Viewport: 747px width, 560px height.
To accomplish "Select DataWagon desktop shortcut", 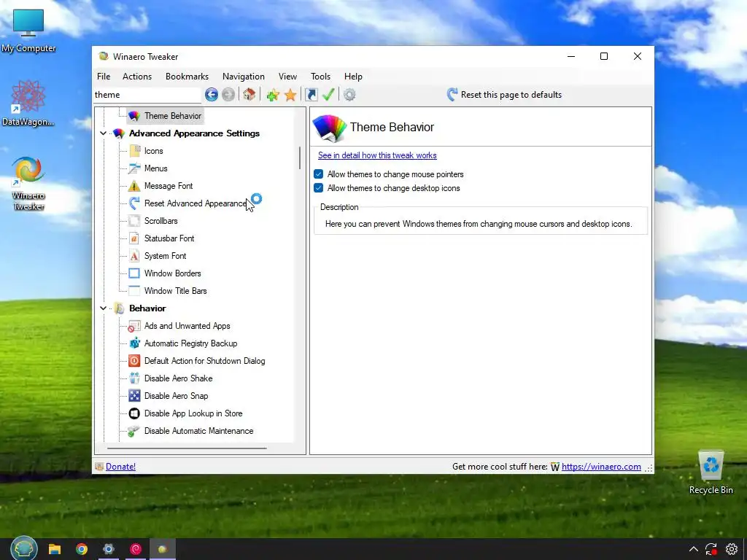I will (28, 104).
